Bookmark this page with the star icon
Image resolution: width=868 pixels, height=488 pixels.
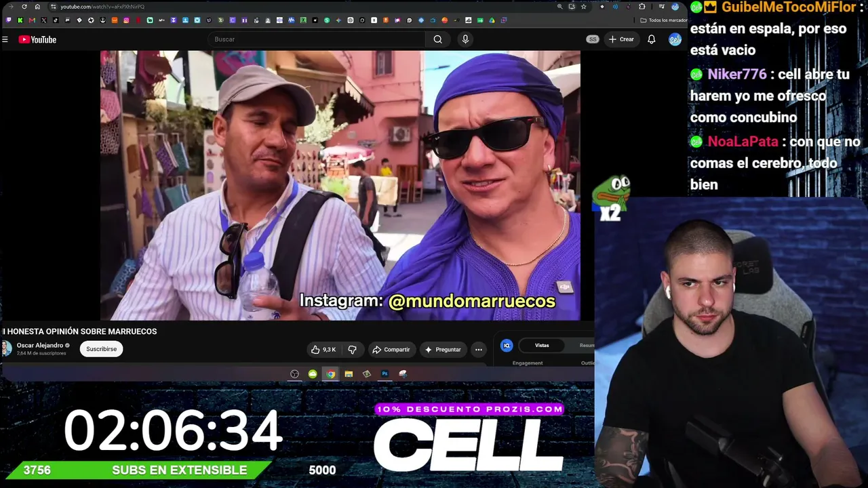(x=583, y=7)
